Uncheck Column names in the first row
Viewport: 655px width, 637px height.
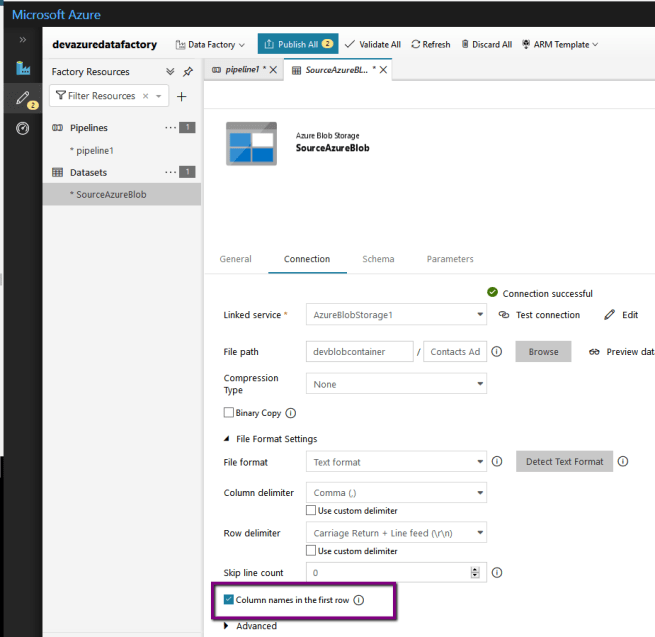pyautogui.click(x=229, y=600)
